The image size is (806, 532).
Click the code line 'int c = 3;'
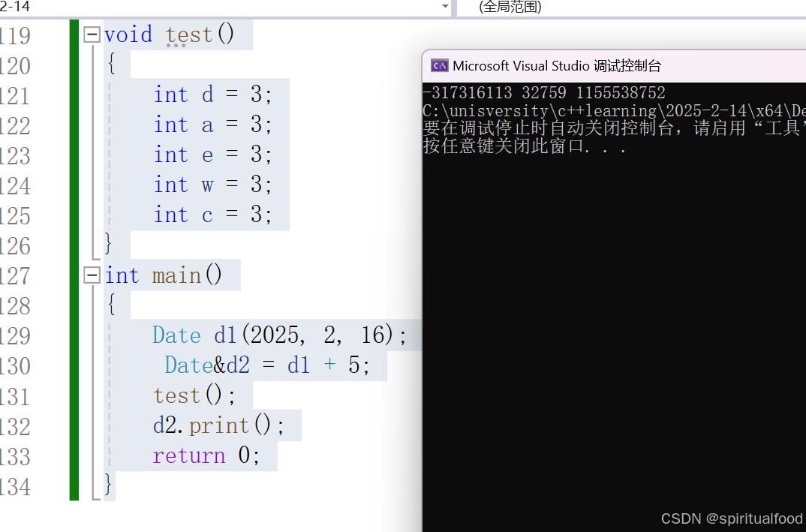click(x=212, y=215)
